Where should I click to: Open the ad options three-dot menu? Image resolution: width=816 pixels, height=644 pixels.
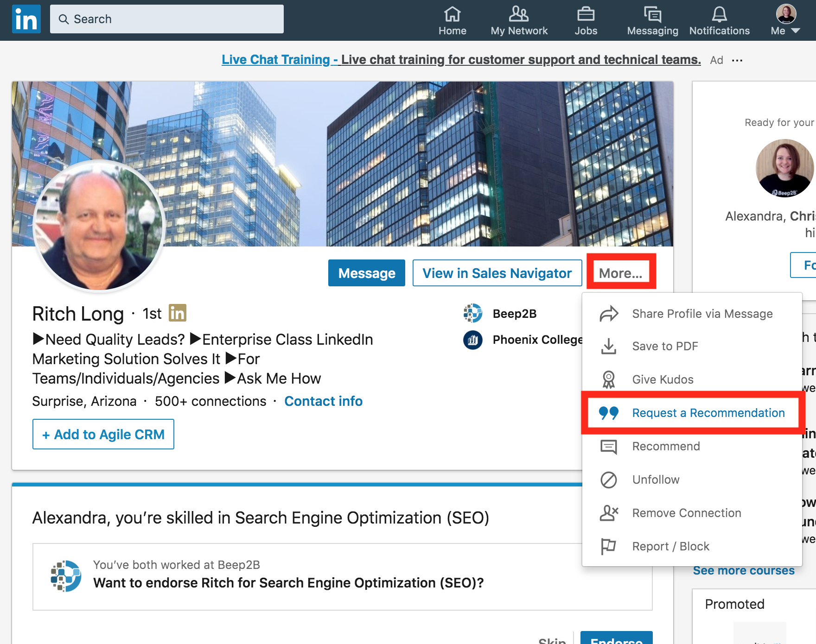(x=737, y=60)
